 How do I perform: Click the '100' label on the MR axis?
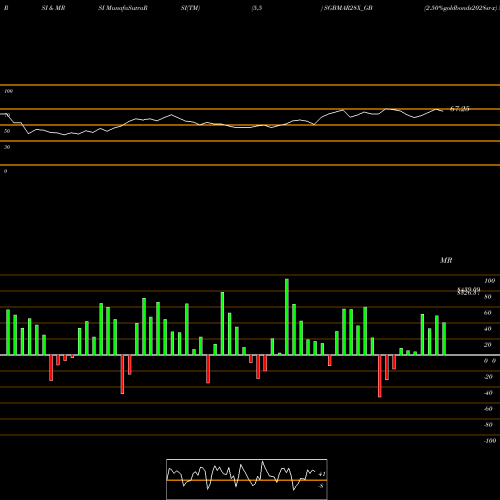(489, 281)
